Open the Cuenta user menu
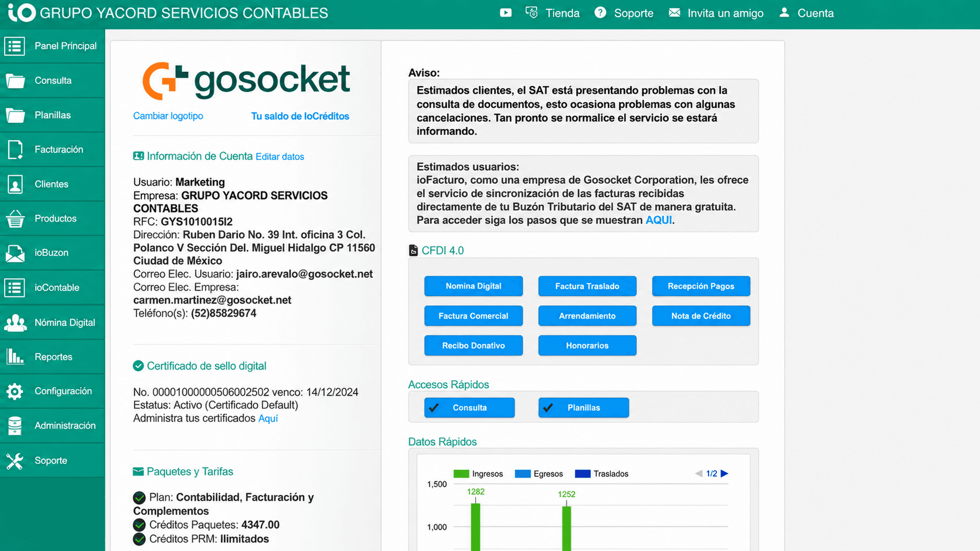 pyautogui.click(x=806, y=13)
